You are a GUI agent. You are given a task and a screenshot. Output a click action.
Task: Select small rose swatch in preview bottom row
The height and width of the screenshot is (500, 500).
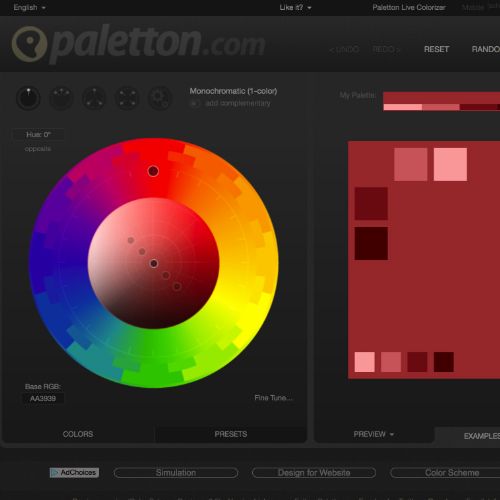point(391,362)
